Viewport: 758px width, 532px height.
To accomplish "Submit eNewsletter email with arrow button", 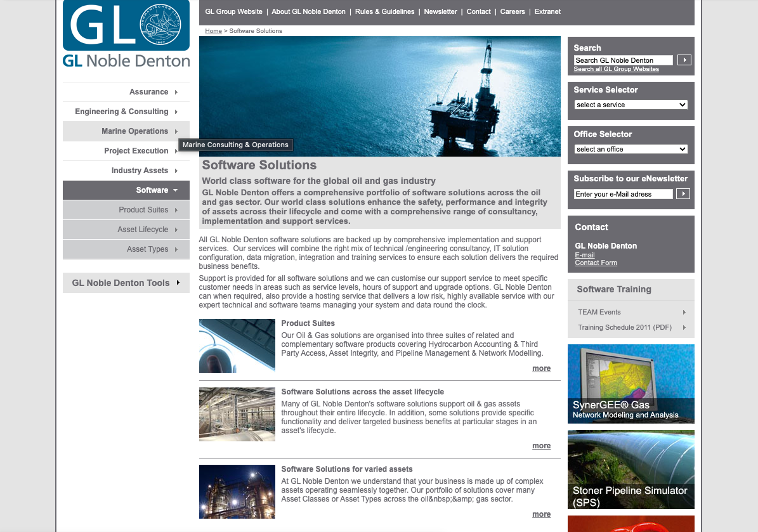I will coord(683,194).
